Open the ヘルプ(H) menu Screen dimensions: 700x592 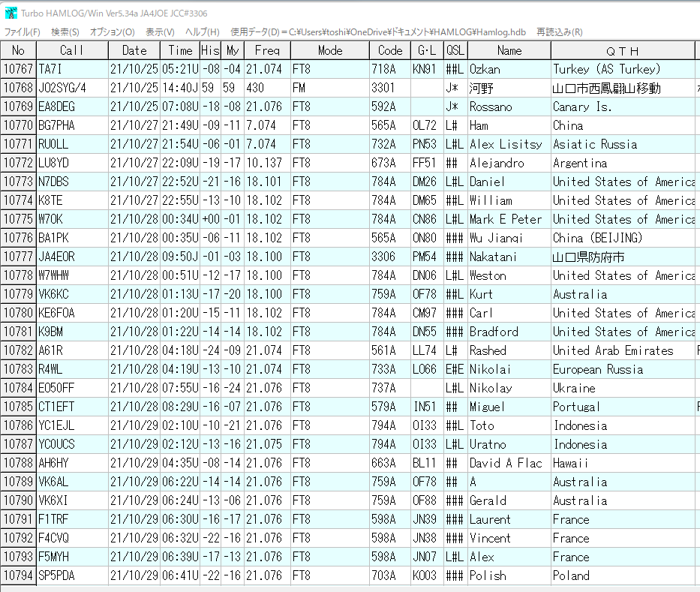point(203,32)
